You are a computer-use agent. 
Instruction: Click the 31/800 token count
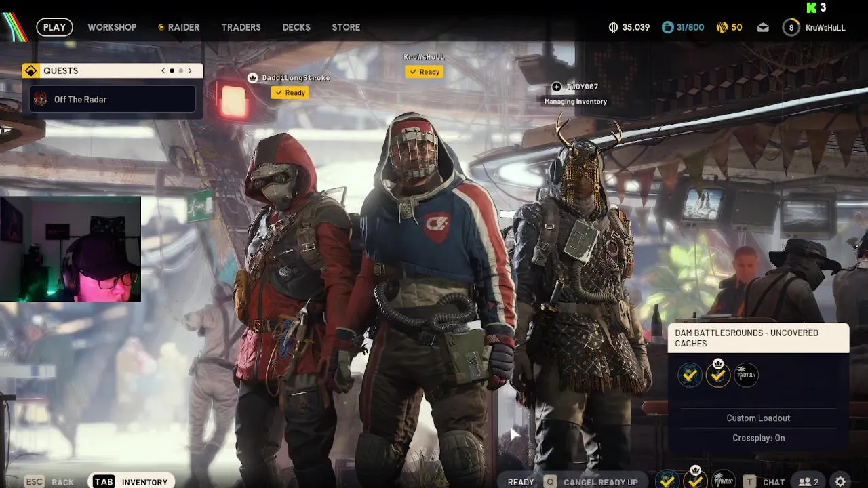tap(690, 27)
